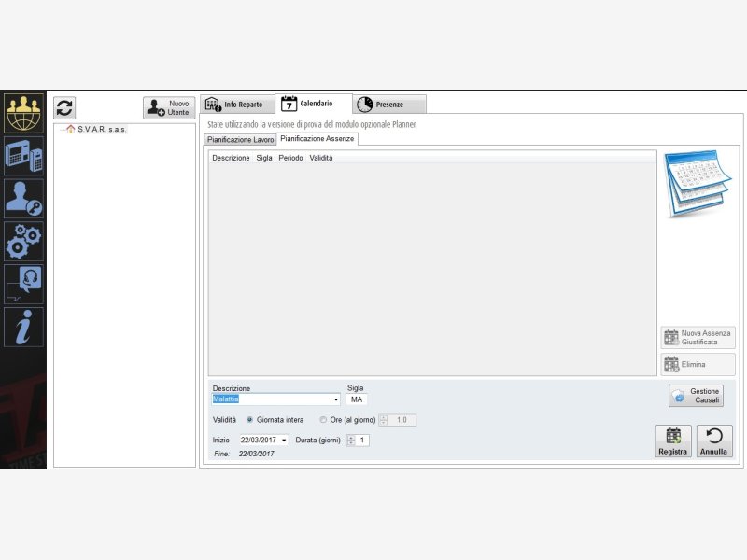Open the settings gears sidebar icon
Screen dimensions: 747x560
tap(23, 241)
